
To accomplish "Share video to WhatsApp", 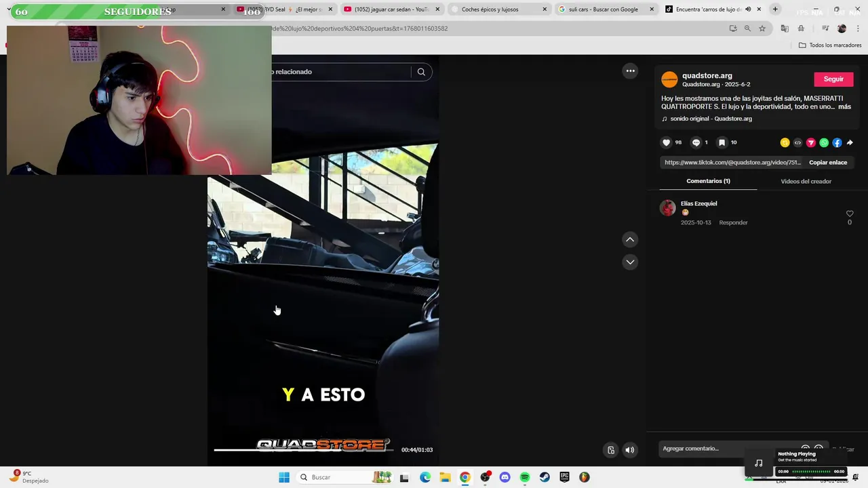I will [x=824, y=142].
